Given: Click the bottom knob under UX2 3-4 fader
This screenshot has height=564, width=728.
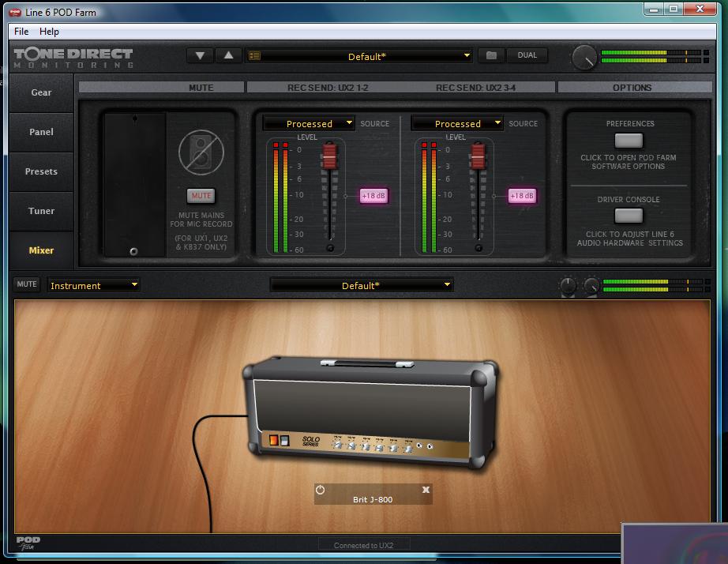Looking at the screenshot, I should pos(478,248).
